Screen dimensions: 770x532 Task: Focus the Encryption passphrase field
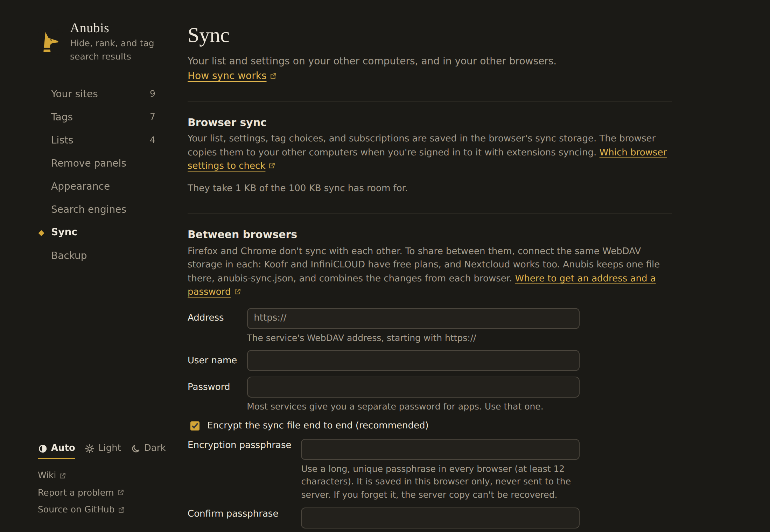[x=440, y=449]
